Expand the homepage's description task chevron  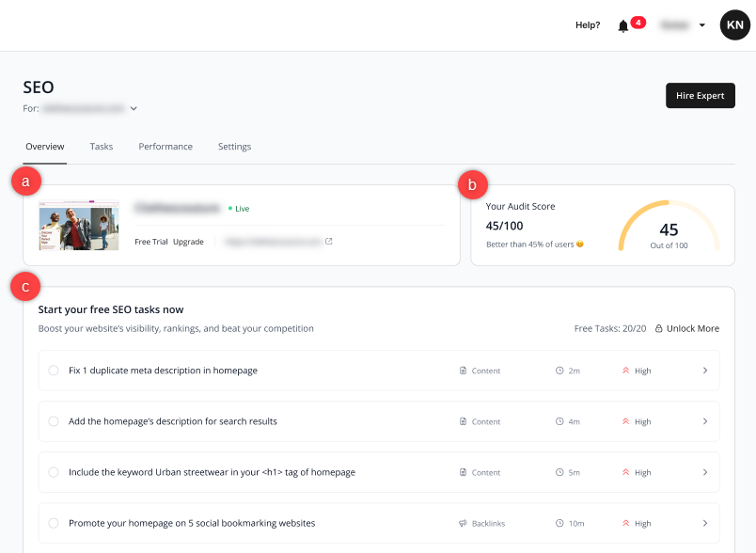point(705,421)
